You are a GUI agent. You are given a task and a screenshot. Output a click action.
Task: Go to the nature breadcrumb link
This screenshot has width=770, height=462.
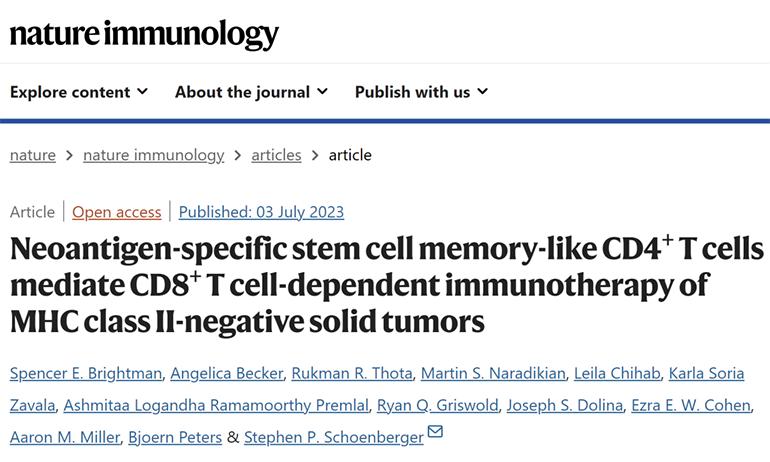[32, 155]
